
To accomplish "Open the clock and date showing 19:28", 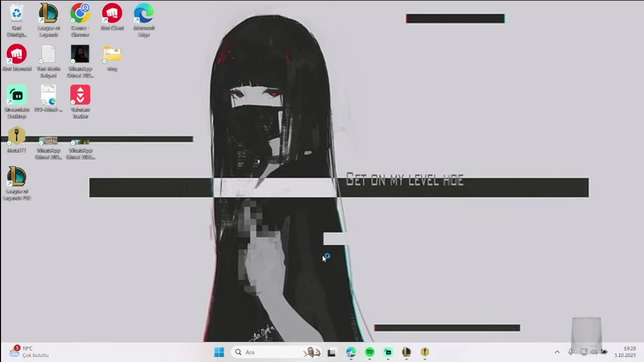I will pyautogui.click(x=625, y=352).
